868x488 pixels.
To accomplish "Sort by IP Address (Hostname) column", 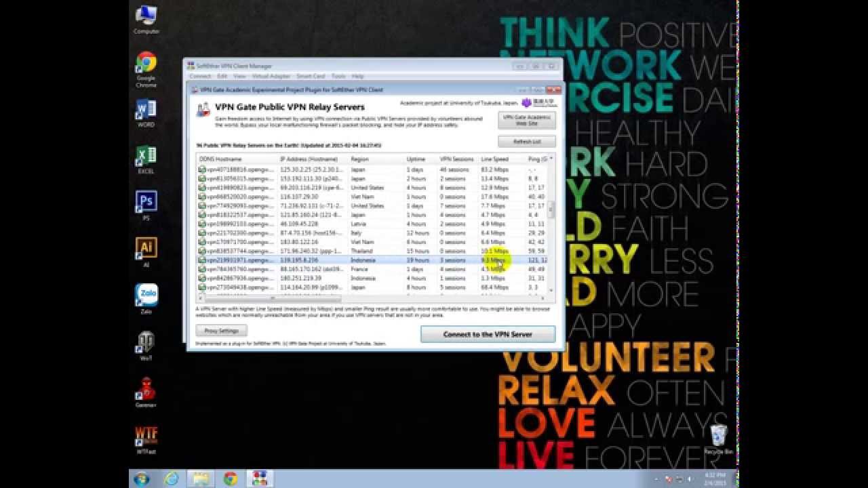I will tap(313, 159).
